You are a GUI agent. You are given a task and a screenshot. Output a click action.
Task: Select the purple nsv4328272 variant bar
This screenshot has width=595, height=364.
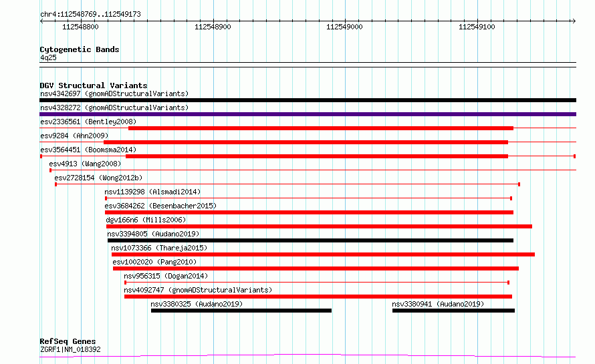308,114
